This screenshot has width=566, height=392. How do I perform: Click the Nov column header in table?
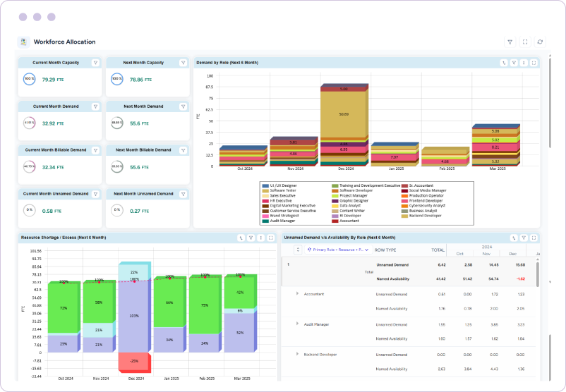coord(486,254)
